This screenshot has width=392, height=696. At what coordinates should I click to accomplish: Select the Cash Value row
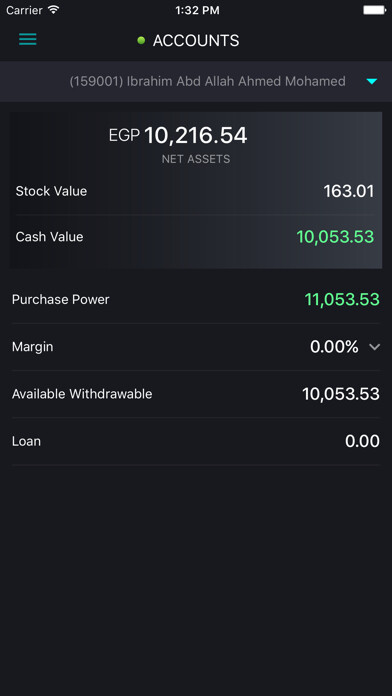[x=196, y=237]
